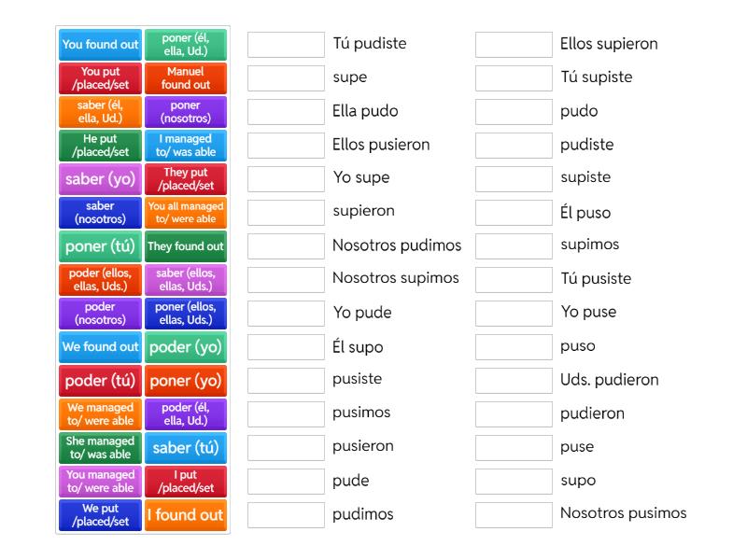Click the answer box beside 'Tú pudiste'
The image size is (747, 560).
(286, 45)
